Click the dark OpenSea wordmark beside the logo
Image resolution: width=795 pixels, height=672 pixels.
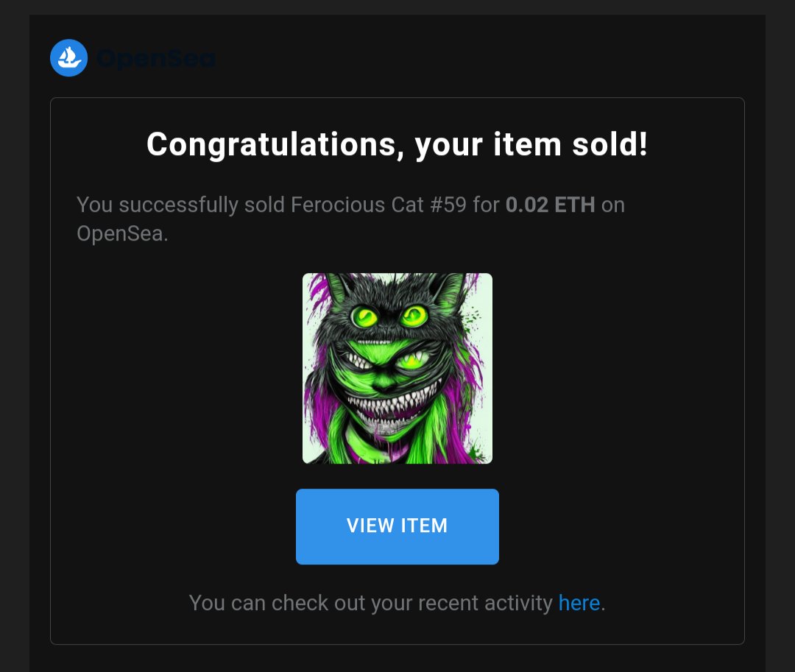click(x=156, y=59)
